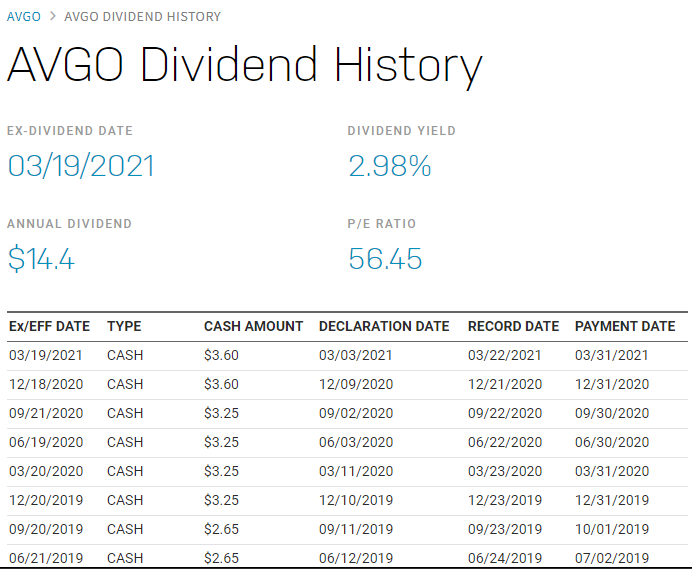Click the P/E RATIO label
The image size is (692, 569).
coord(382,223)
